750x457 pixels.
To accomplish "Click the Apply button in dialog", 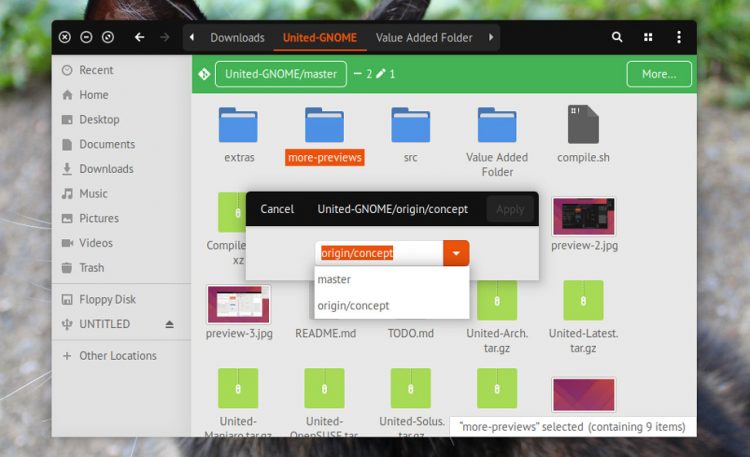I will point(510,209).
